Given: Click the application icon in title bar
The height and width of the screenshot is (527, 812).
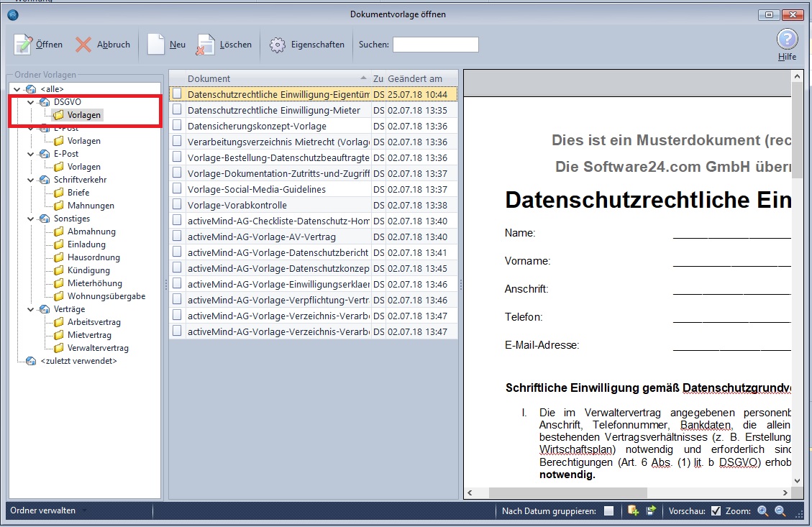Looking at the screenshot, I should tap(14, 14).
